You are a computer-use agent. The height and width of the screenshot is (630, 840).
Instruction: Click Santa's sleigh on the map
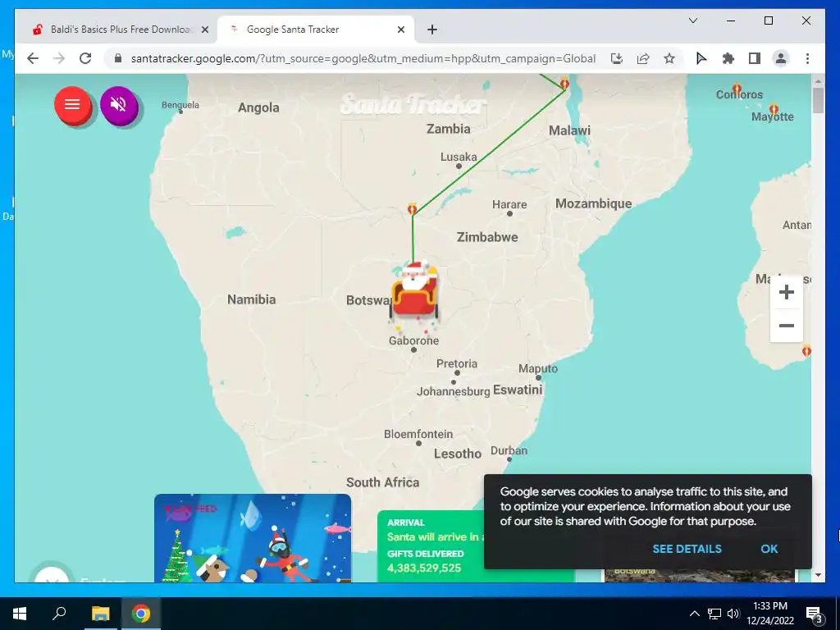click(414, 292)
